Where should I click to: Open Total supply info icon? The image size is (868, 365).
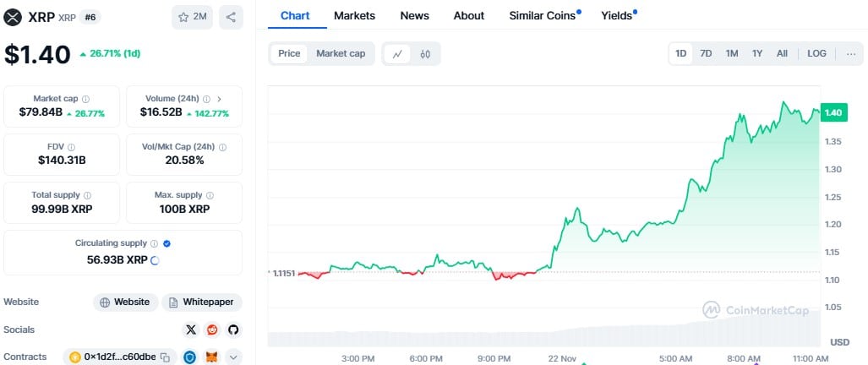point(87,195)
